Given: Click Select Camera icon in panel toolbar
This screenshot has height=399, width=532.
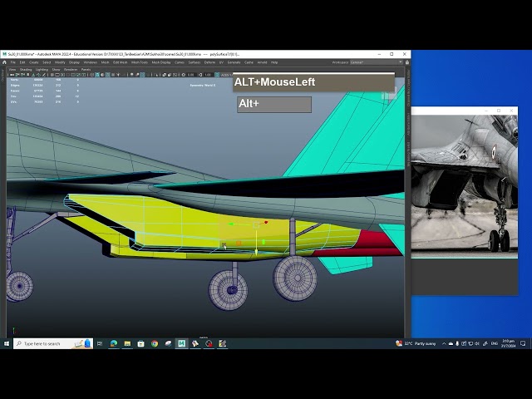Looking at the screenshot, I should (x=11, y=75).
